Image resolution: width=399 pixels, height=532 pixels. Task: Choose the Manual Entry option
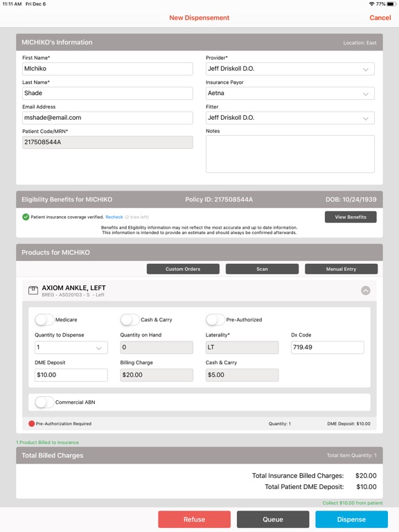pos(341,269)
